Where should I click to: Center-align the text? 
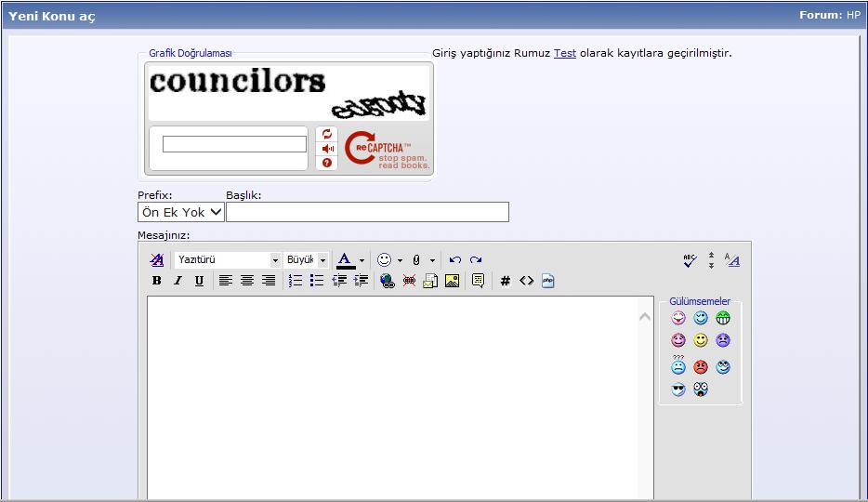pos(247,281)
